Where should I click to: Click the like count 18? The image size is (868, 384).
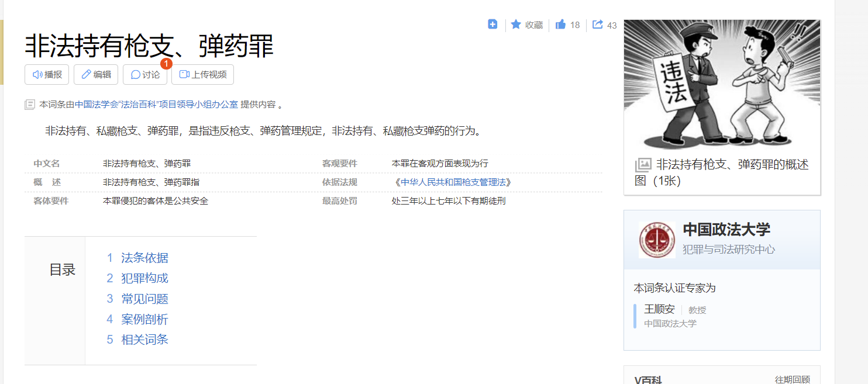click(x=575, y=25)
